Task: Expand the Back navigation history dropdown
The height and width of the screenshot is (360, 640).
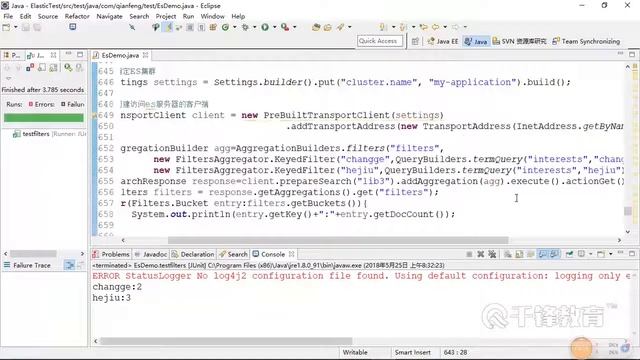Action: (x=445, y=27)
